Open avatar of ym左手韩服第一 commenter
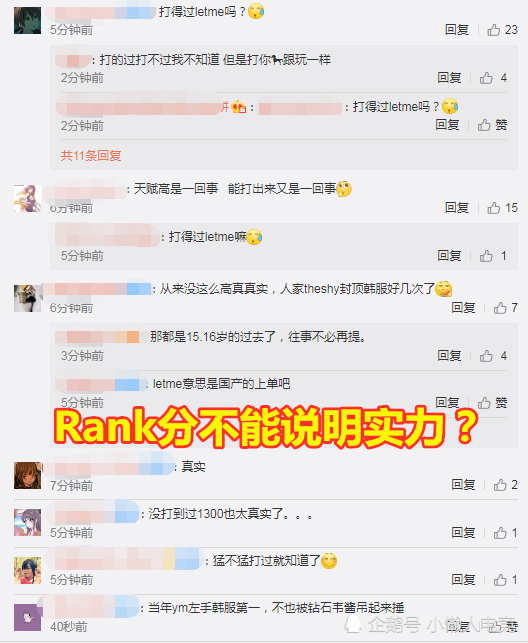 (x=27, y=618)
